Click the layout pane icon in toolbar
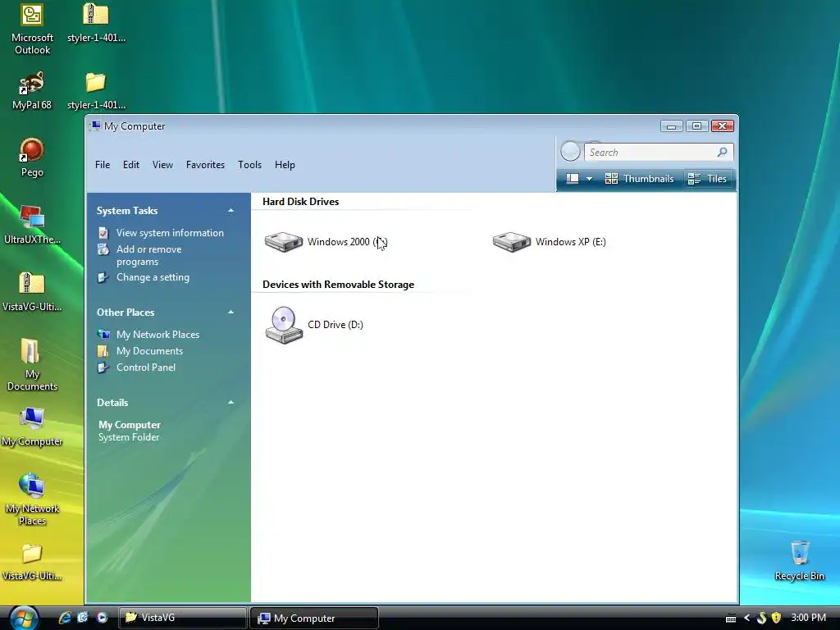The height and width of the screenshot is (630, 840). [x=573, y=178]
